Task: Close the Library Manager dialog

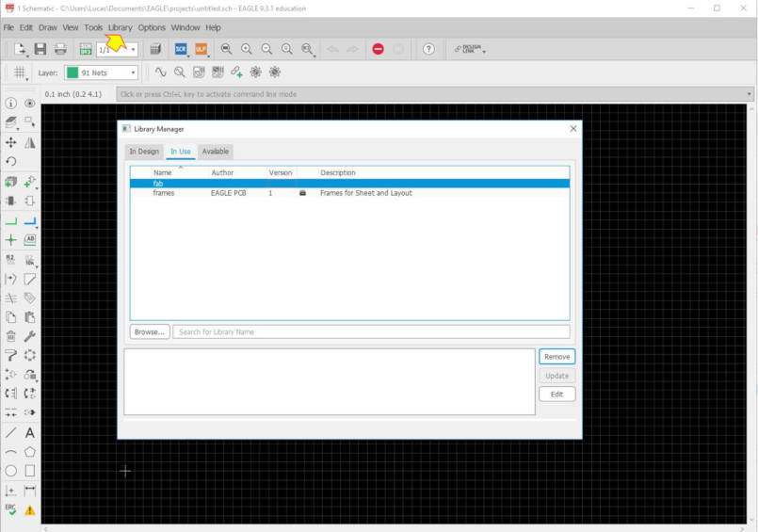Action: pos(573,129)
